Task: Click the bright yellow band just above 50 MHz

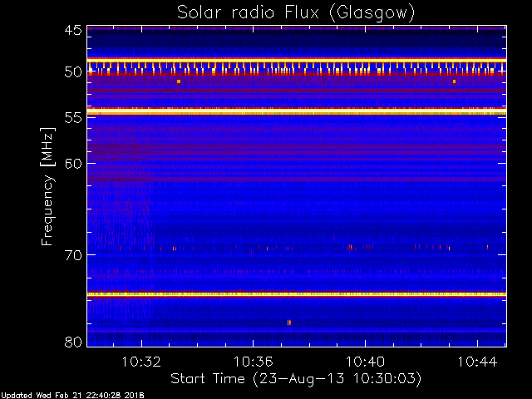Action: (x=296, y=61)
